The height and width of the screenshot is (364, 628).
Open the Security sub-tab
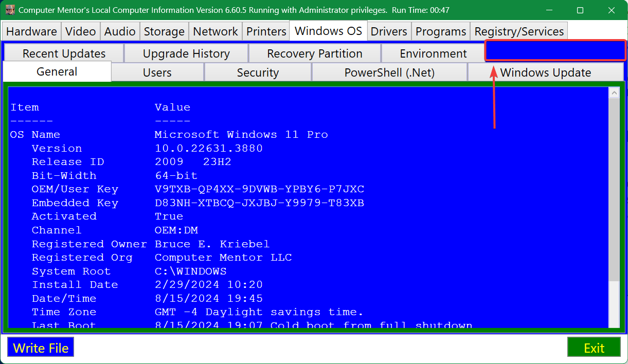click(258, 72)
